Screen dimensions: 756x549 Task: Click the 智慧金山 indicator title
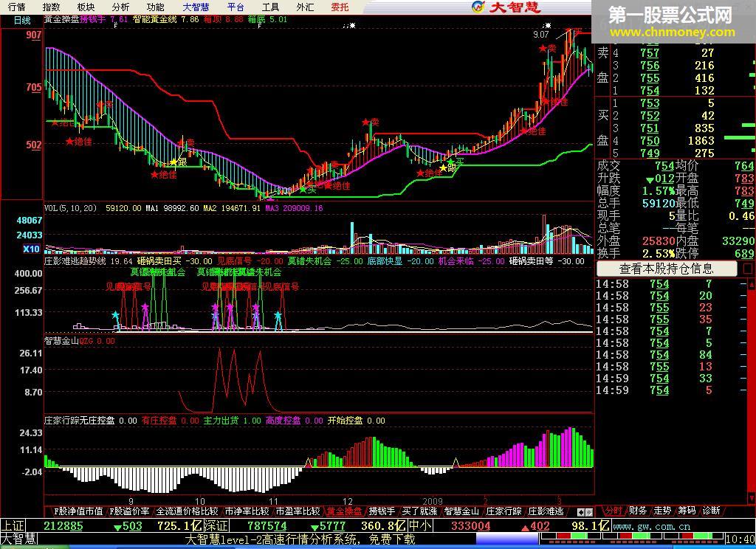[x=61, y=341]
